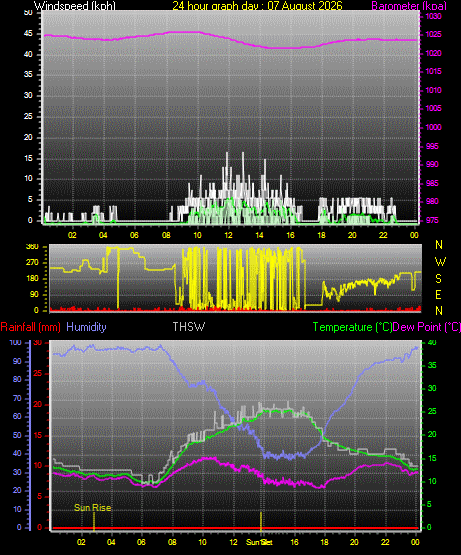
Task: Click the Dew Point (°C) legend label
Action: click(427, 327)
